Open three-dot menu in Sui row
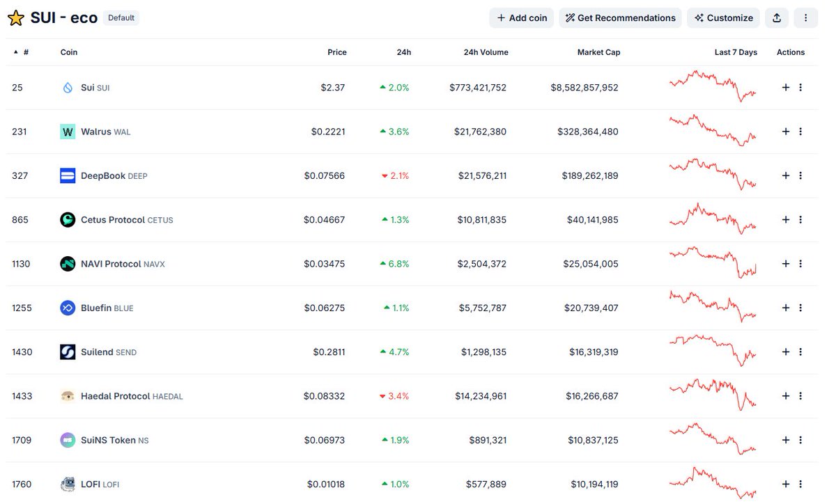The height and width of the screenshot is (504, 836). pos(800,88)
